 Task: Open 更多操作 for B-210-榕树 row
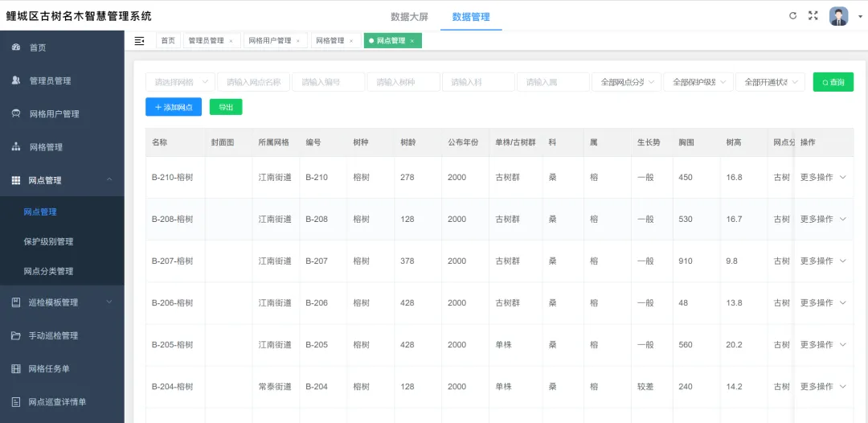pyautogui.click(x=823, y=177)
